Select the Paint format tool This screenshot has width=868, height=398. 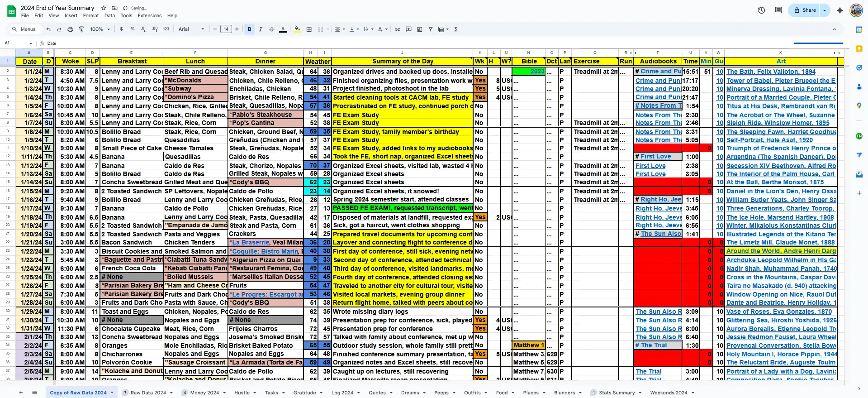(81, 29)
